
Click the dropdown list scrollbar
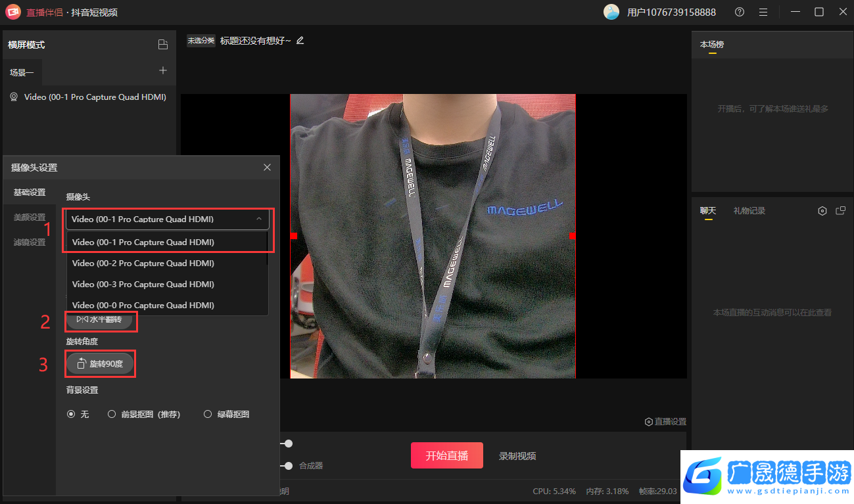266,248
